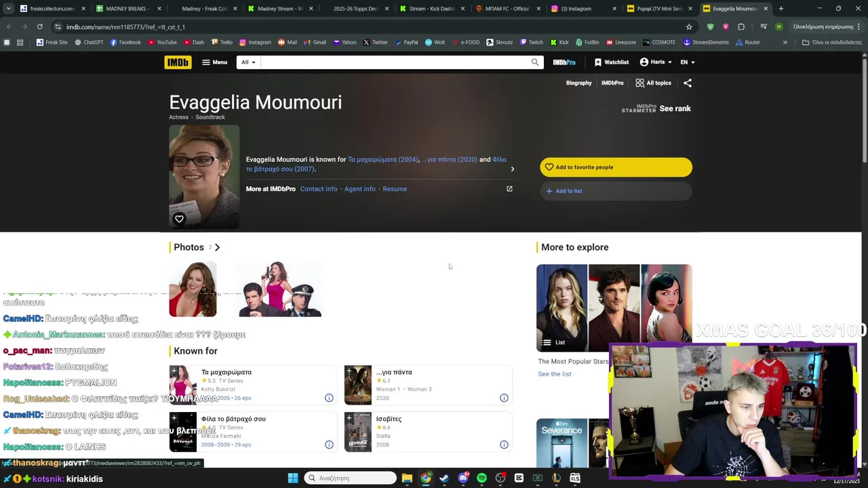Expand the Haris account dropdown
Viewport: 868px width, 488px height.
[x=656, y=62]
